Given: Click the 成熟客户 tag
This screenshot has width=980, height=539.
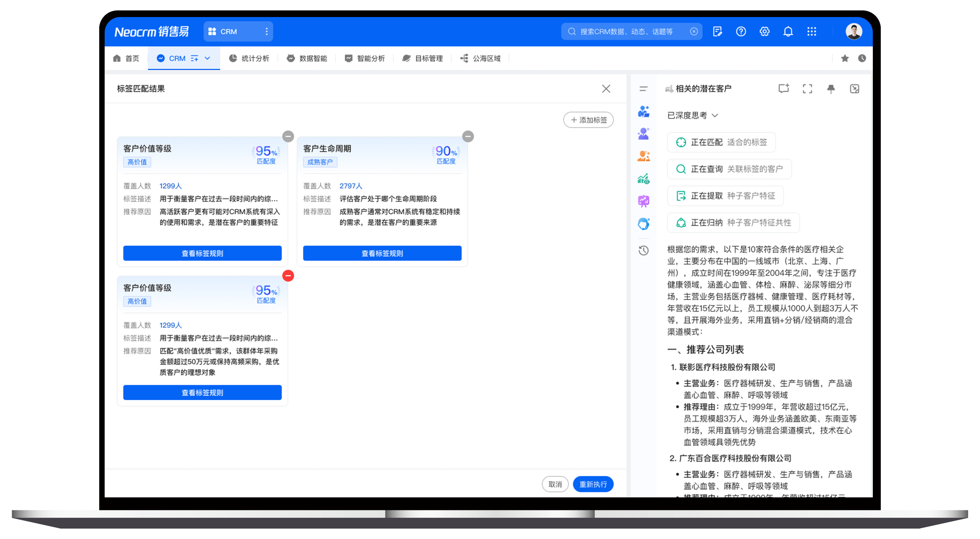Looking at the screenshot, I should (x=320, y=162).
